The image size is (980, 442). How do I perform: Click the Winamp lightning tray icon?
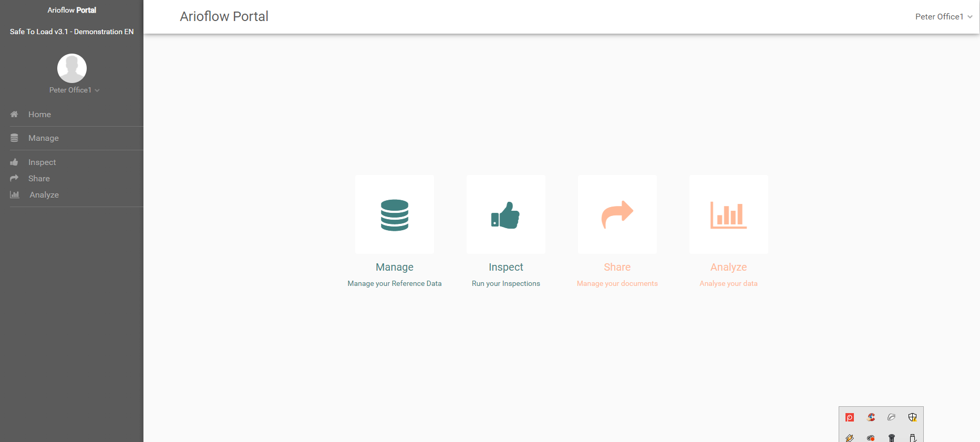point(850,438)
